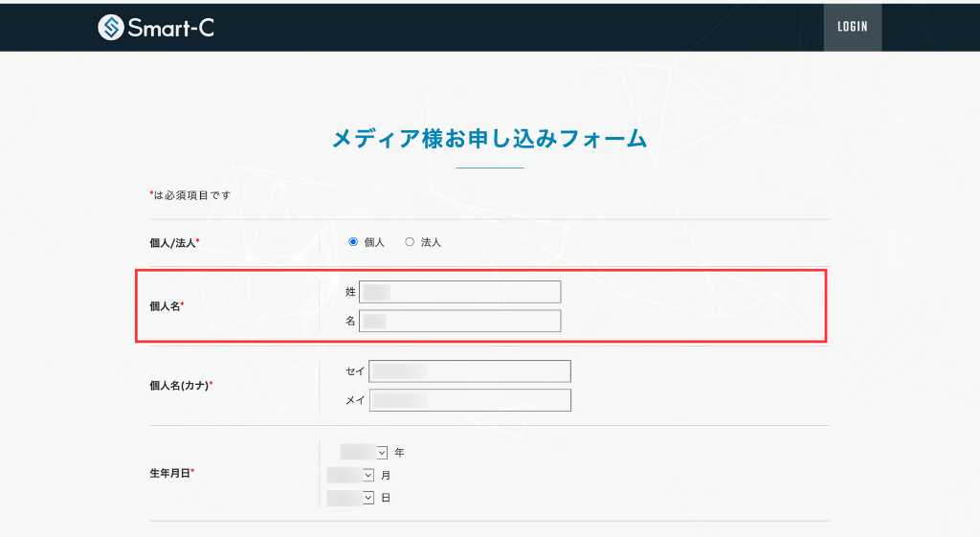The height and width of the screenshot is (537, 980).
Task: Click the 生年月日 field label
Action: (x=171, y=473)
